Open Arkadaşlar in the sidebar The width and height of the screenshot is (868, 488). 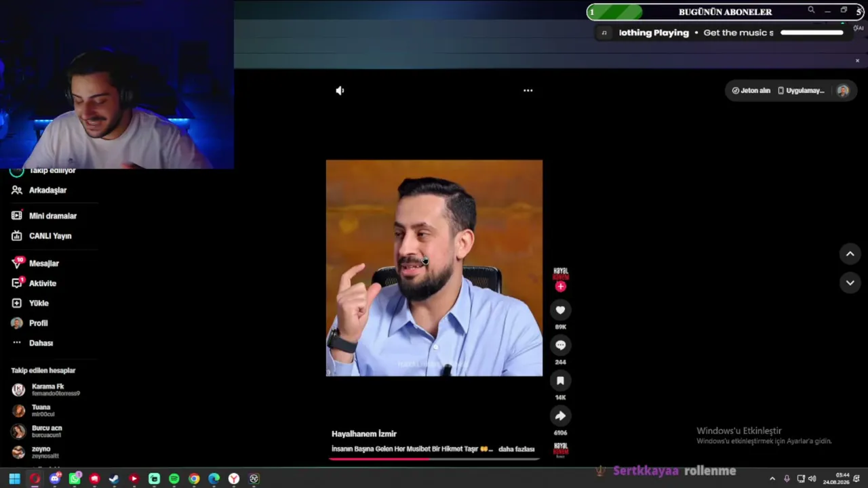(39, 190)
